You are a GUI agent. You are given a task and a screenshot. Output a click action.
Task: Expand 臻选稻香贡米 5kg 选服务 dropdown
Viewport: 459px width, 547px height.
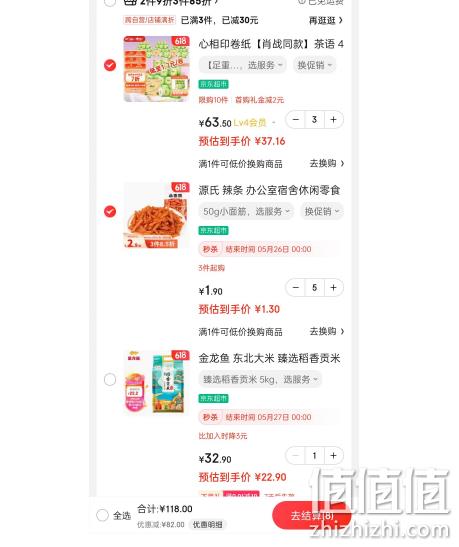(x=260, y=380)
